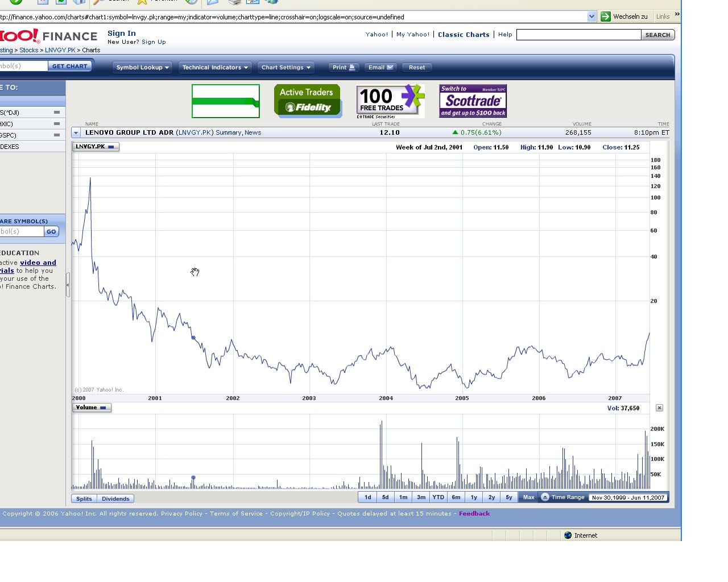Image resolution: width=728 pixels, height=582 pixels.
Task: Open the Summary link for LNVGY.PK
Action: (229, 132)
